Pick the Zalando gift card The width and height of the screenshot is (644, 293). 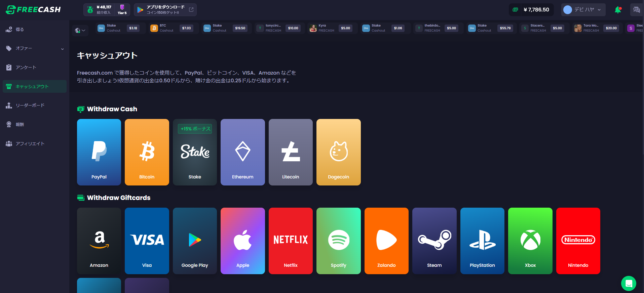tap(386, 241)
